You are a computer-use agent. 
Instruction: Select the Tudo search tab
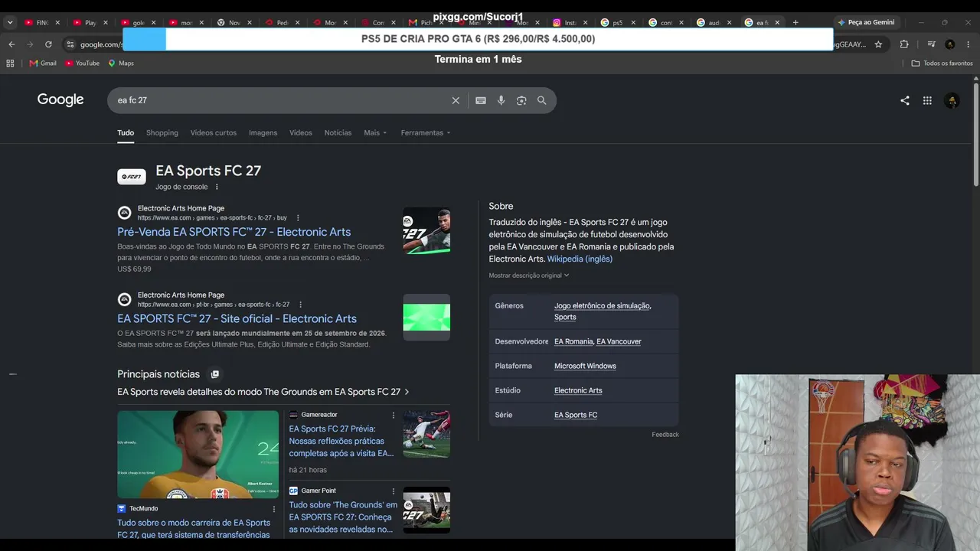tap(126, 132)
